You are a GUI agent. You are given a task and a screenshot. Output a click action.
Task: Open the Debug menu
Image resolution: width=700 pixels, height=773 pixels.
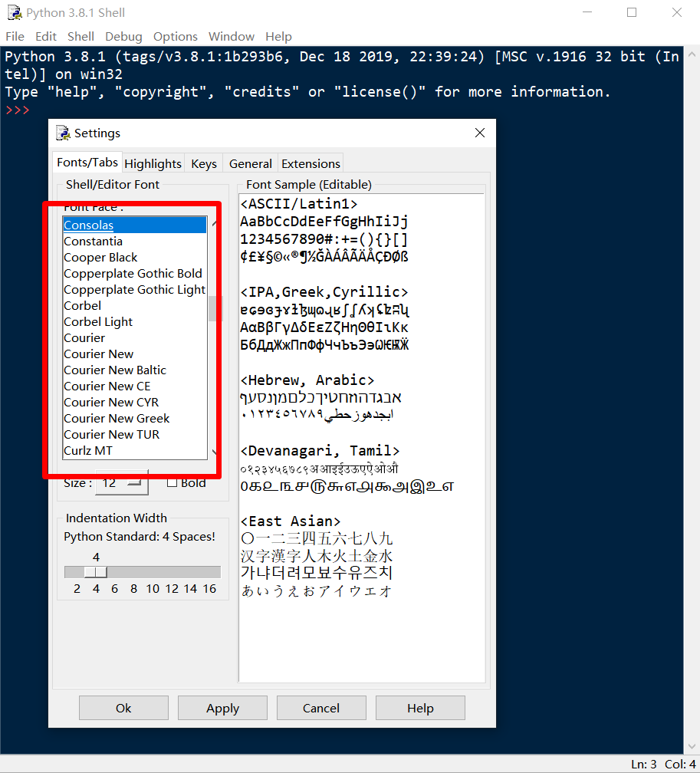coord(123,36)
